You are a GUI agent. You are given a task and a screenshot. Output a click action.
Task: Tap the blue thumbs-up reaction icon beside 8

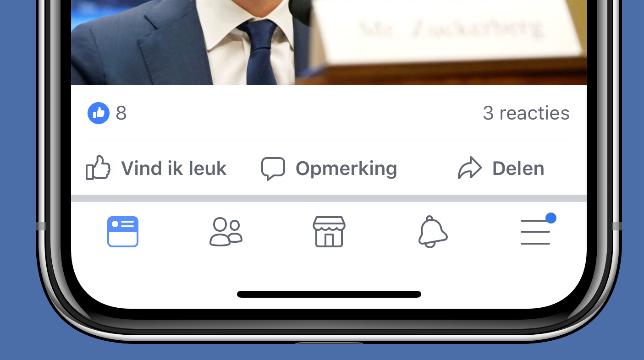(x=99, y=113)
